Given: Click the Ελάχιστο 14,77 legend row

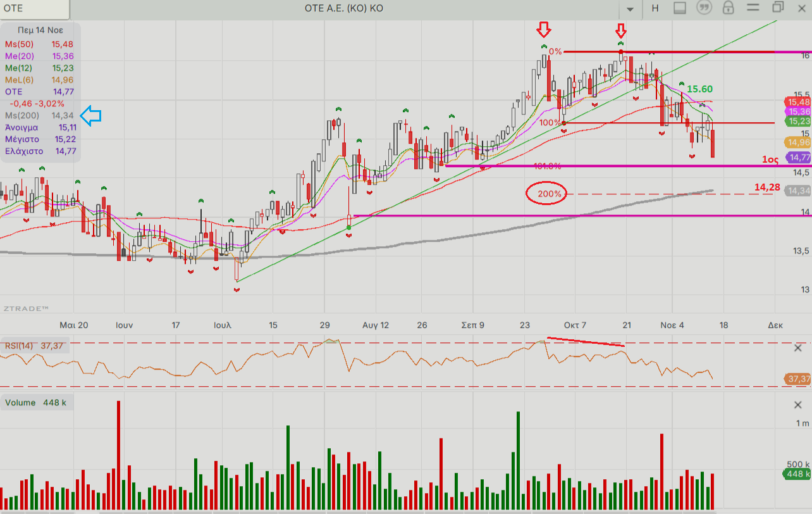Looking at the screenshot, I should [40, 151].
